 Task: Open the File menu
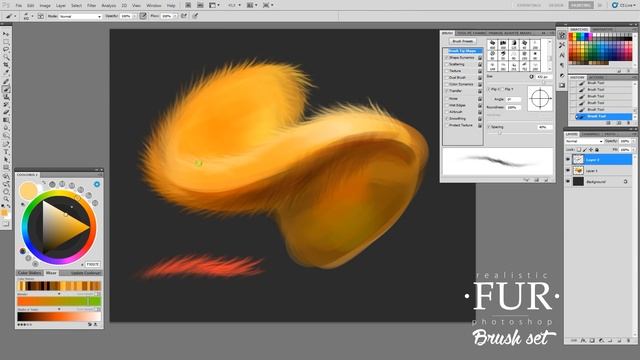pos(19,6)
